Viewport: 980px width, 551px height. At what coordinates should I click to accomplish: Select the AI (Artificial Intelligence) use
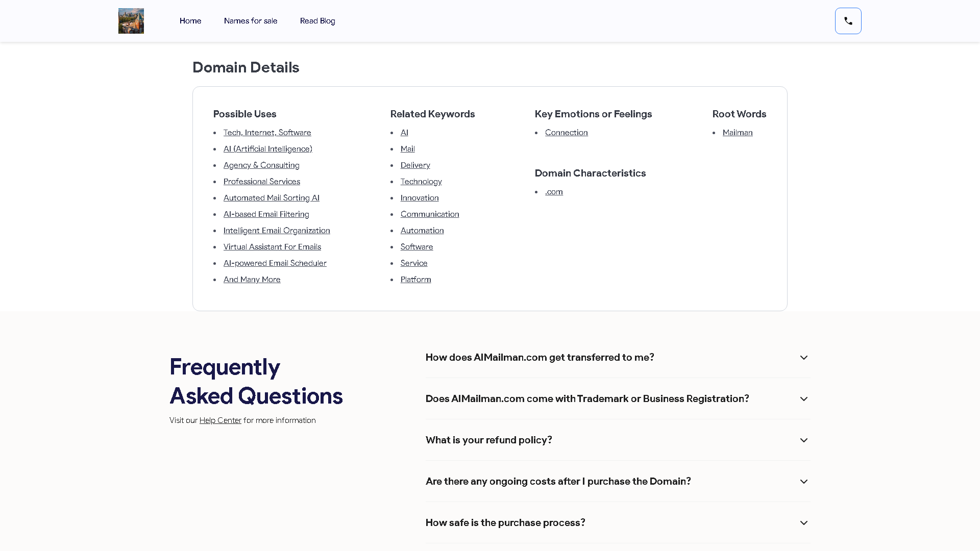tap(267, 149)
